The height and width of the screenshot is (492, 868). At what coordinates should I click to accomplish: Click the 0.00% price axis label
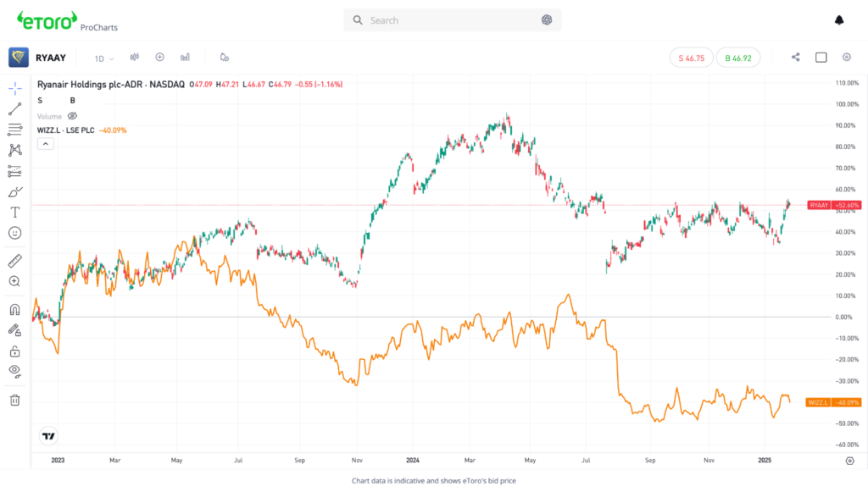(x=843, y=317)
